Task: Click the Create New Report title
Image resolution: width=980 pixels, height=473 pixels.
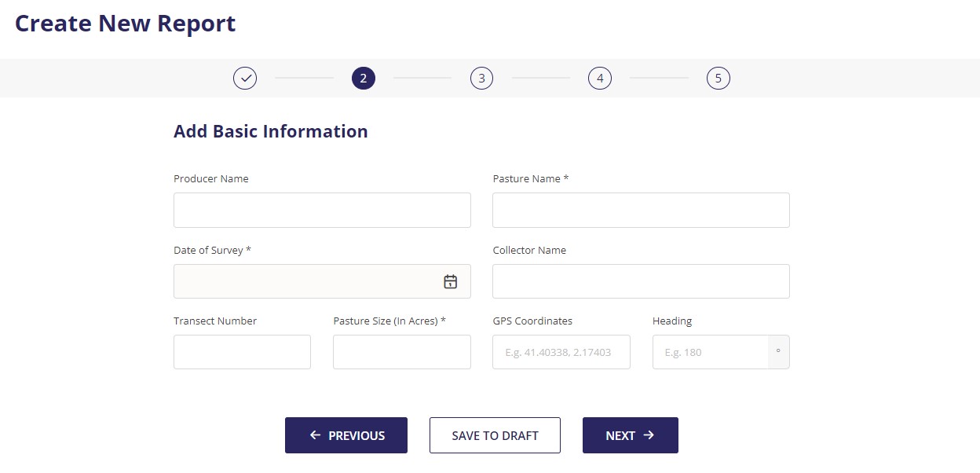Action: coord(125,24)
